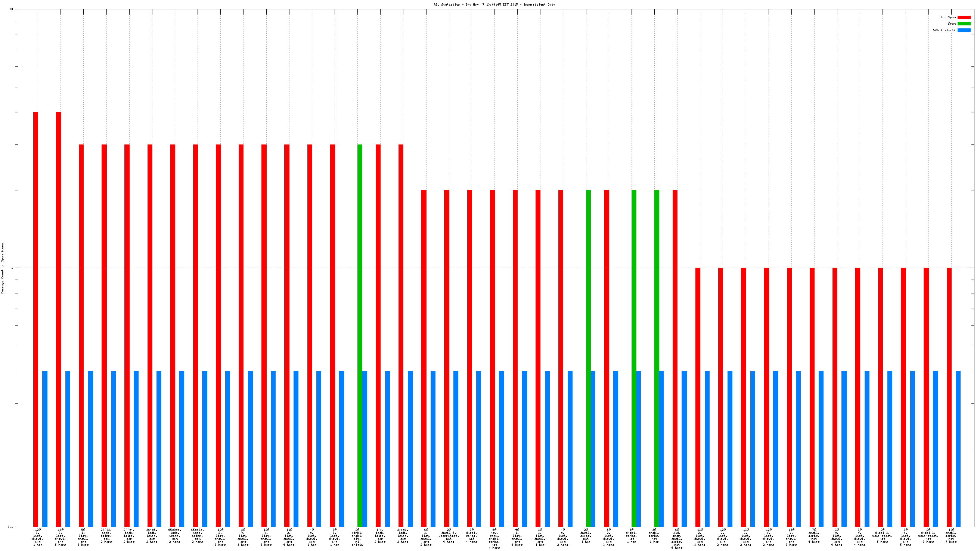Image resolution: width=980 pixels, height=551 pixels.
Task: Click the 1ff.iadb.isipp.com x-axis label
Action: click(x=380, y=535)
